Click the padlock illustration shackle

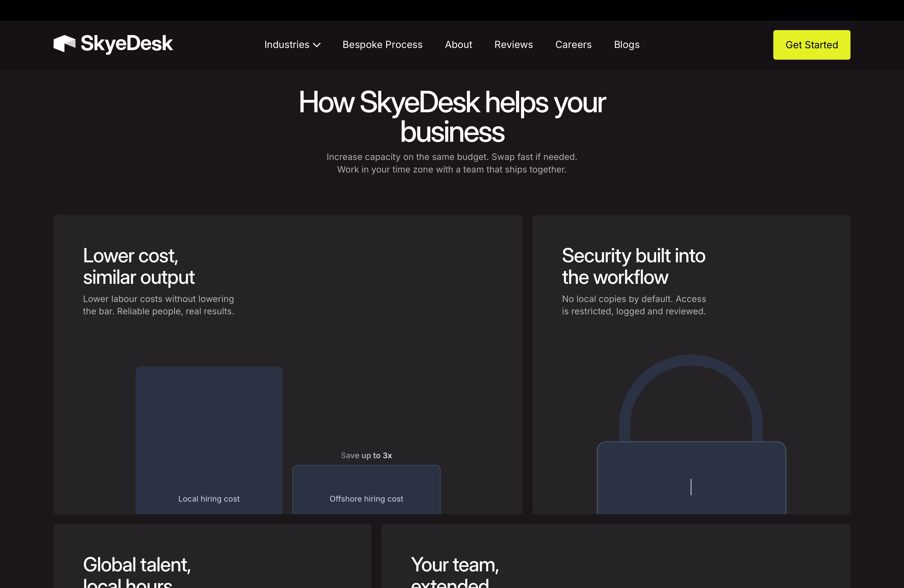pos(691,361)
